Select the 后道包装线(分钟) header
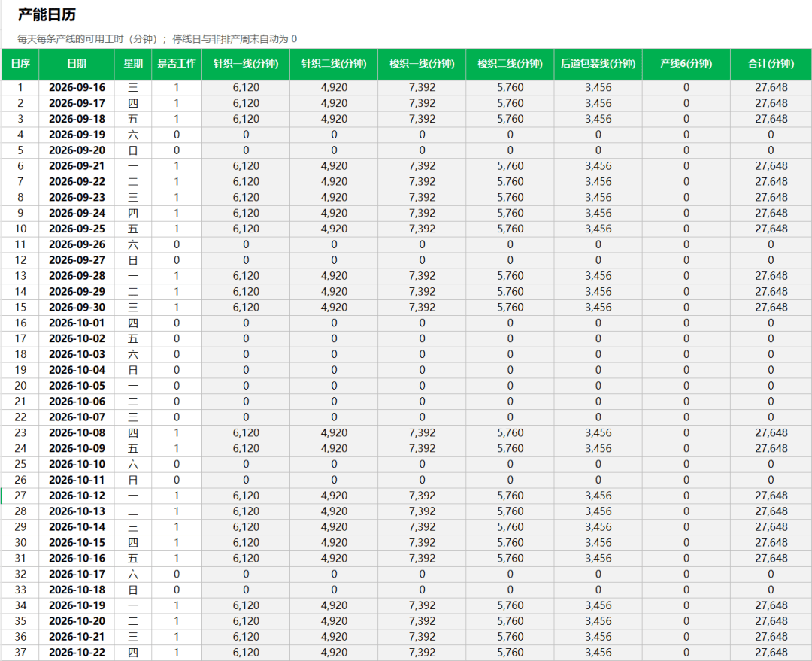The image size is (812, 661). click(x=598, y=64)
